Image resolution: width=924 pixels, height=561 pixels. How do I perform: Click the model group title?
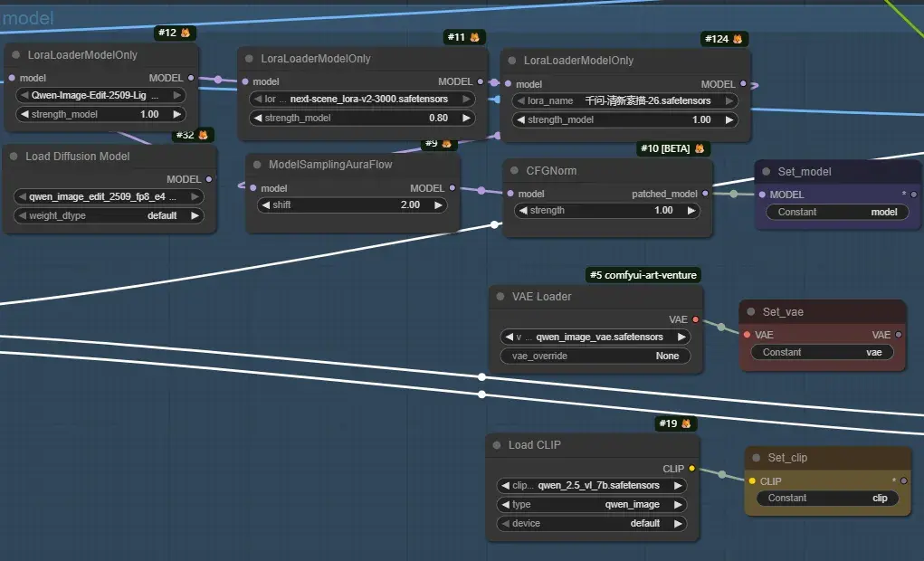[x=28, y=18]
